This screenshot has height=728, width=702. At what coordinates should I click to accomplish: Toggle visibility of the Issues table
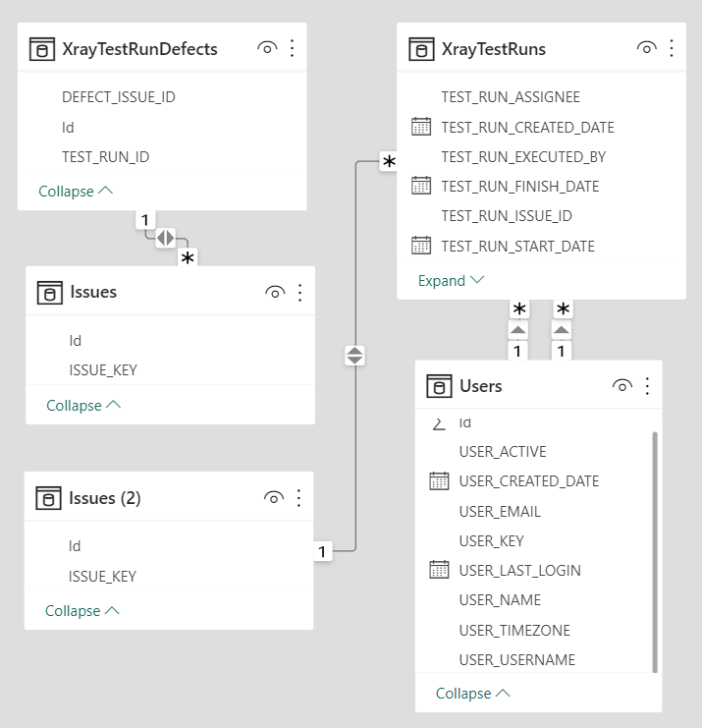click(x=274, y=292)
